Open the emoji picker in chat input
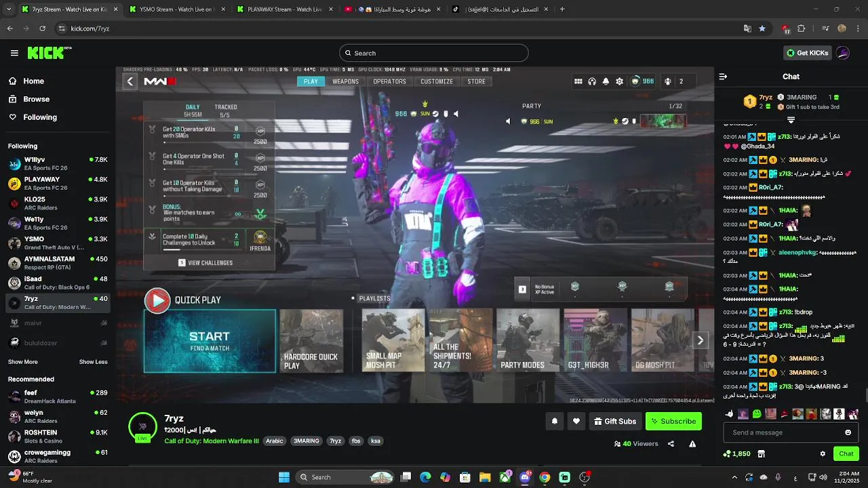The image size is (868, 488). pos(848,432)
